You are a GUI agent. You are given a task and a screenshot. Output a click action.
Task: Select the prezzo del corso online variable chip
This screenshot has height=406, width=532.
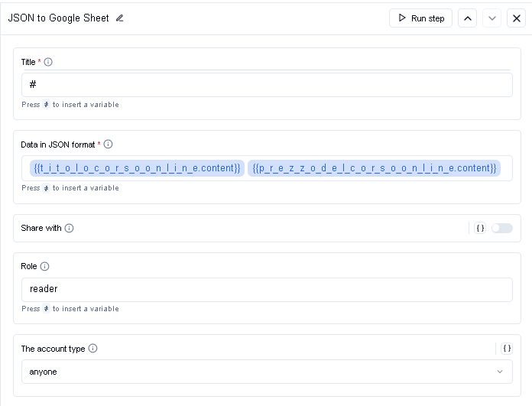[x=375, y=168]
